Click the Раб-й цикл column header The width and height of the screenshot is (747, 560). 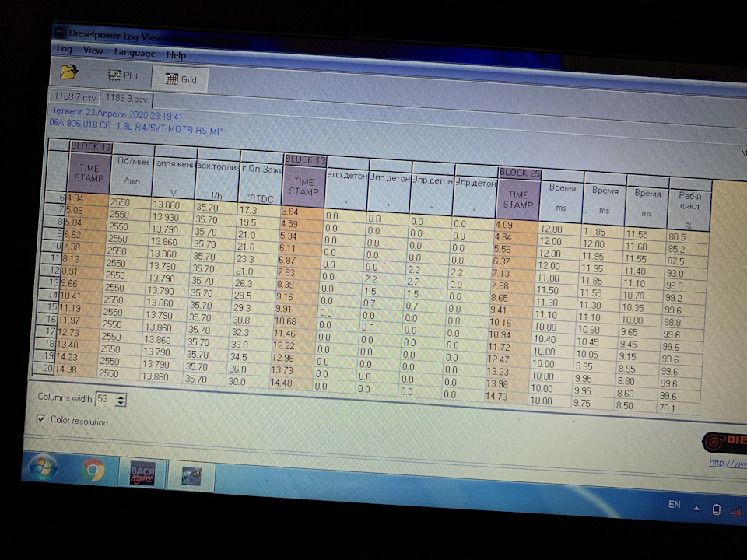pyautogui.click(x=690, y=208)
